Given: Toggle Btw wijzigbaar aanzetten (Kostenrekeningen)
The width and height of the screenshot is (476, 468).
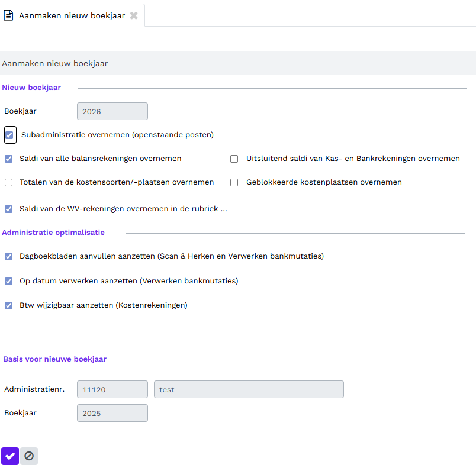Looking at the screenshot, I should [x=9, y=305].
